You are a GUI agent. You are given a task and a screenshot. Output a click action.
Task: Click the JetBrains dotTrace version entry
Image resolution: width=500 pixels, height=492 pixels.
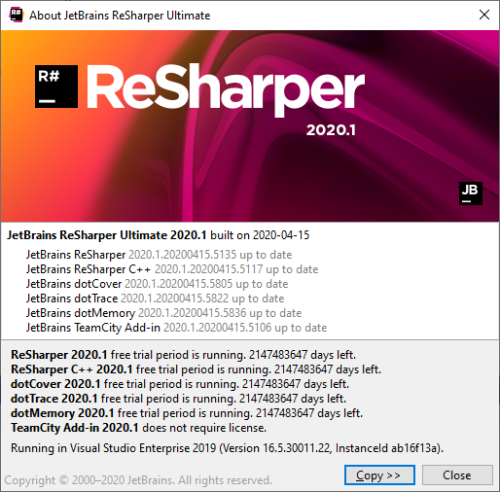155,298
